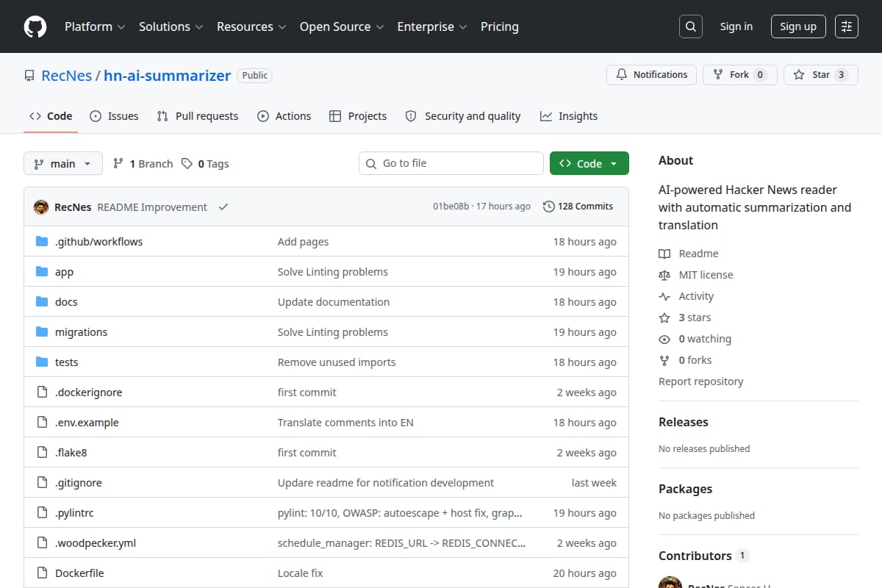Switch to the Issues tab
This screenshot has height=588, width=882.
[114, 116]
